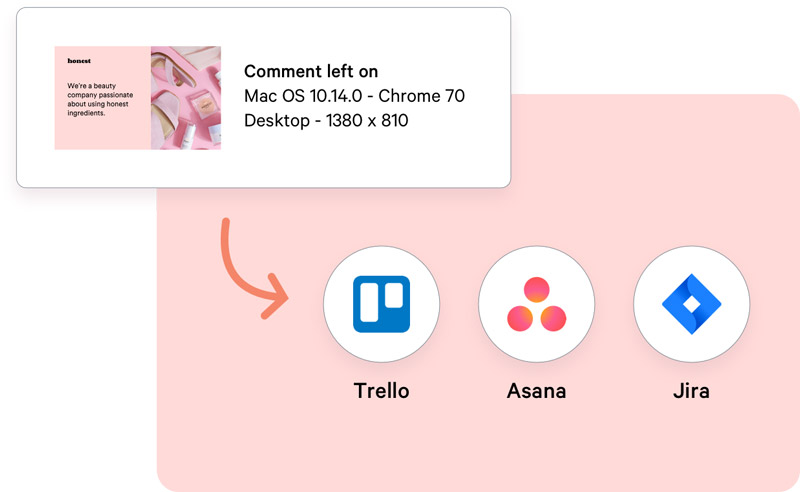Click the Asana three-dot logo
Image resolution: width=800 pixels, height=492 pixels.
click(x=537, y=304)
